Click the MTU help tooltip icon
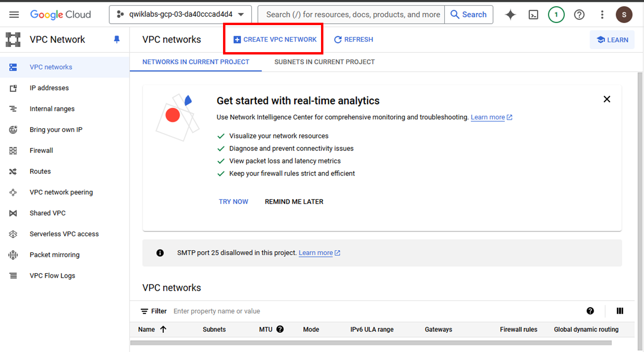The image size is (644, 352). (x=280, y=329)
